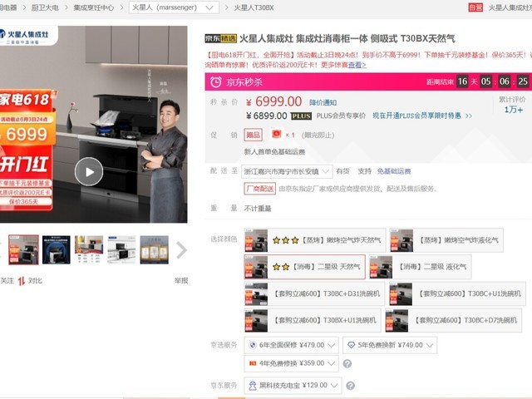Screen dimensions: 532x399
Task: View the 累计评价 1万+ reviews
Action: [513, 105]
